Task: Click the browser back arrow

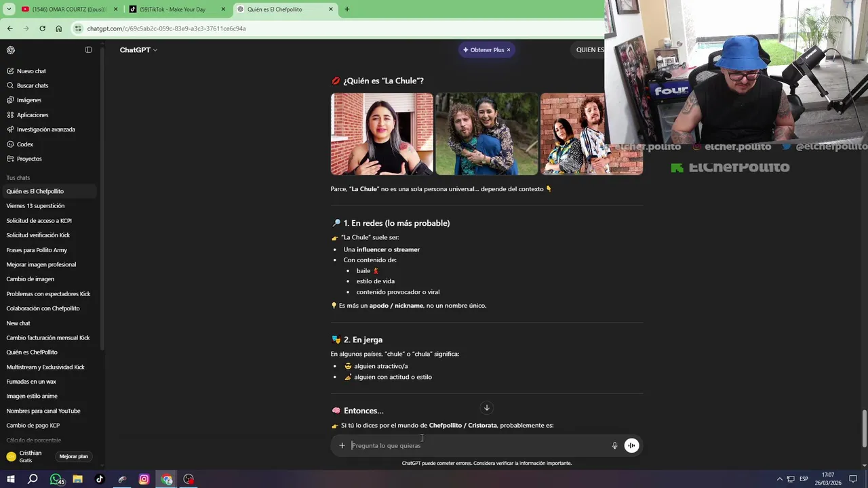Action: coord(10,28)
